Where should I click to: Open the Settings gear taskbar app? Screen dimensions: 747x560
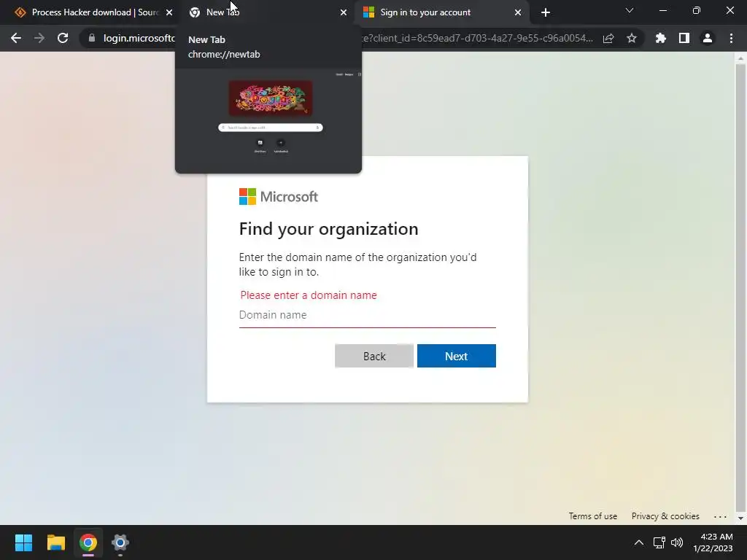point(120,542)
